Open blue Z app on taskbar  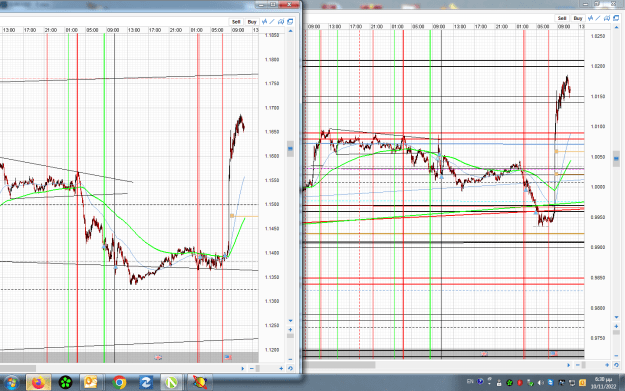pyautogui.click(x=145, y=383)
